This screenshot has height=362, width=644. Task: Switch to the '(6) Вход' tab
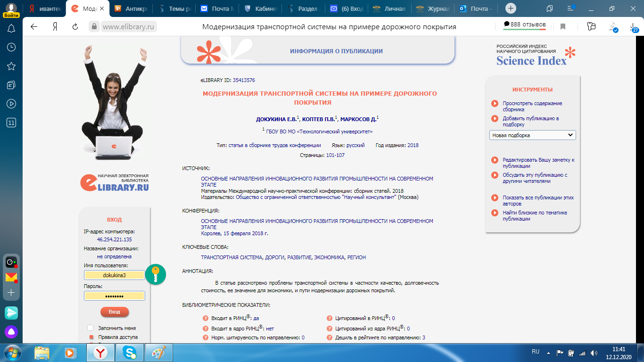tap(347, 8)
